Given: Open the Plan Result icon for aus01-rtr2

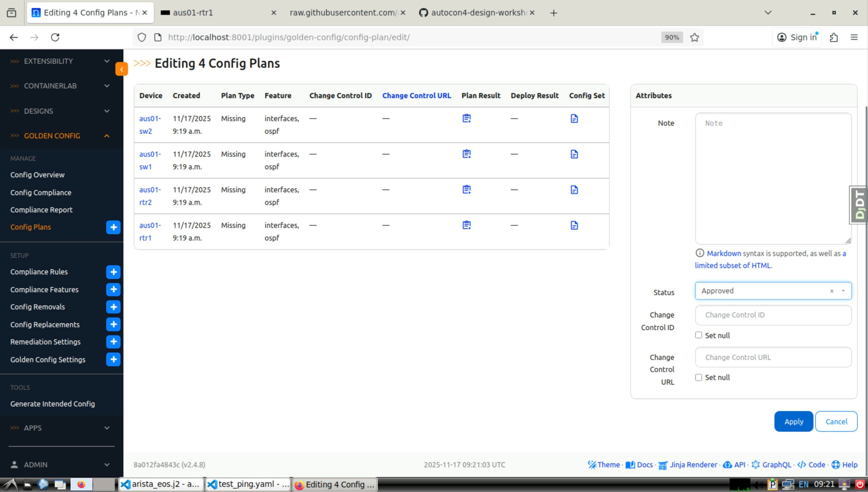Looking at the screenshot, I should point(466,189).
